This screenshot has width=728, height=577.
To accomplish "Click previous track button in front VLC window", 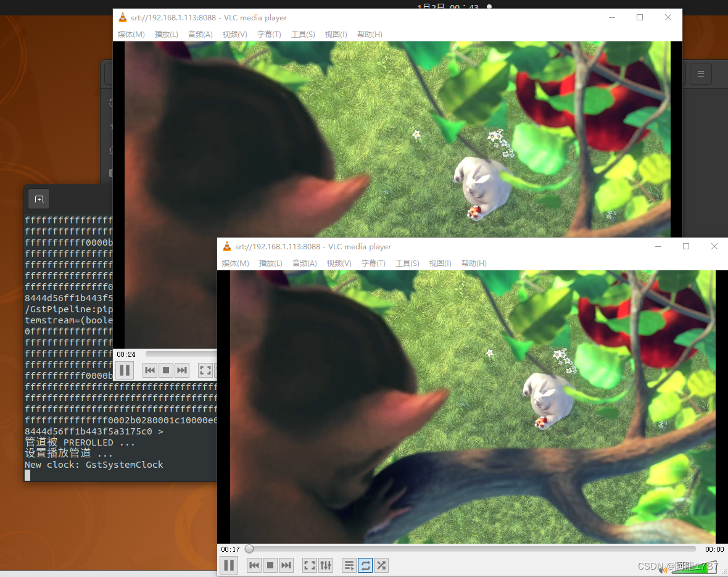I will 254,565.
